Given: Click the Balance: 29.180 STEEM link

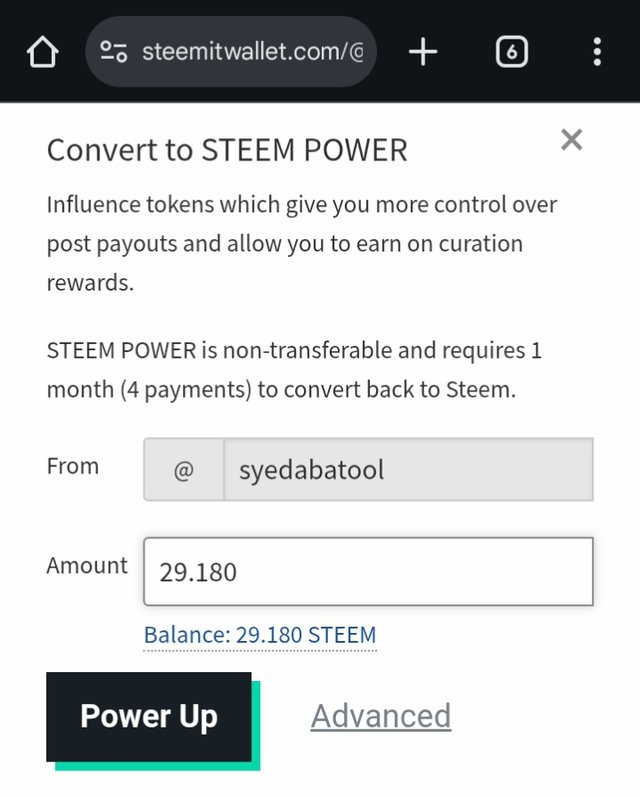Looking at the screenshot, I should coord(260,635).
